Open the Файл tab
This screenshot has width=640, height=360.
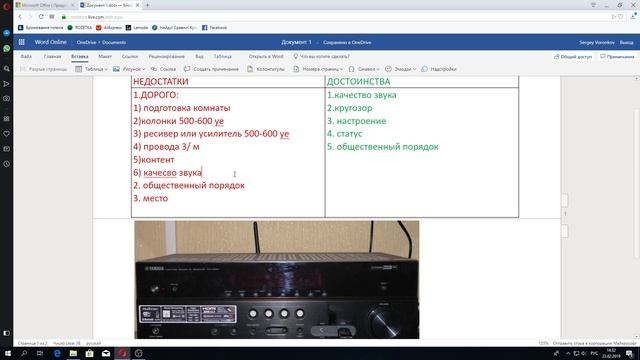[26, 56]
